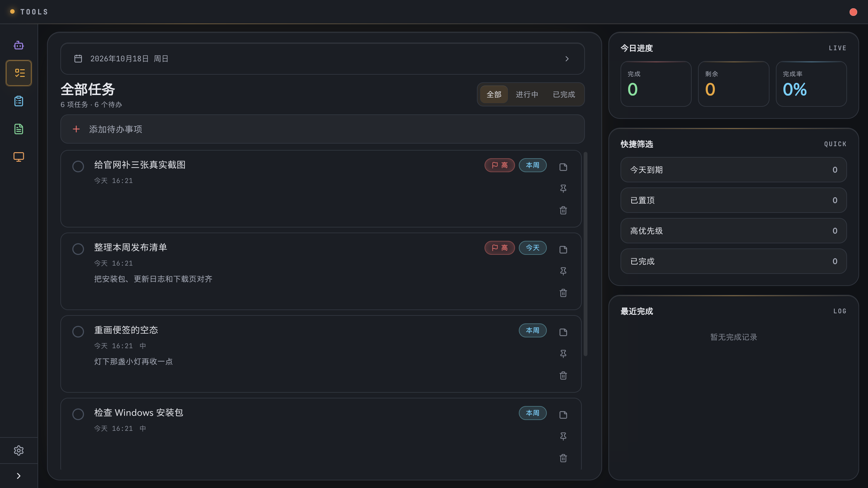Click the calendar icon in date bar

tap(78, 59)
